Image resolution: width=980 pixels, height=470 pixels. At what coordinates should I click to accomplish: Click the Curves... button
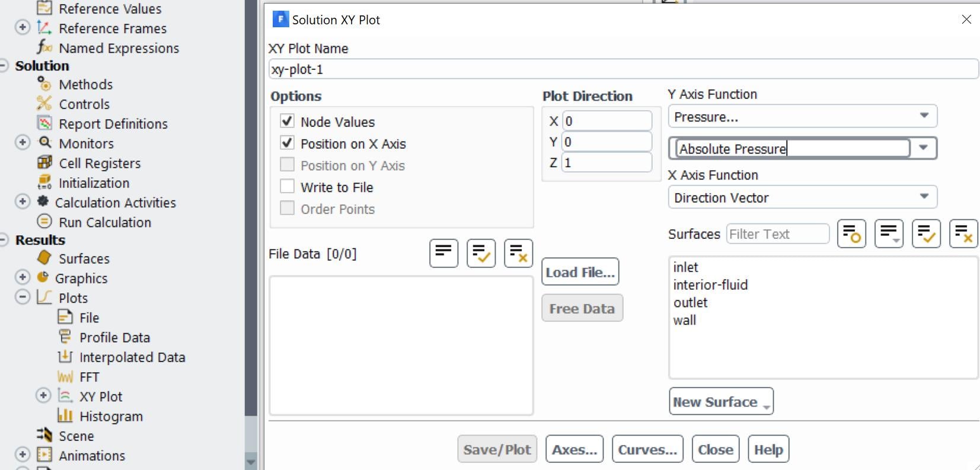click(647, 450)
